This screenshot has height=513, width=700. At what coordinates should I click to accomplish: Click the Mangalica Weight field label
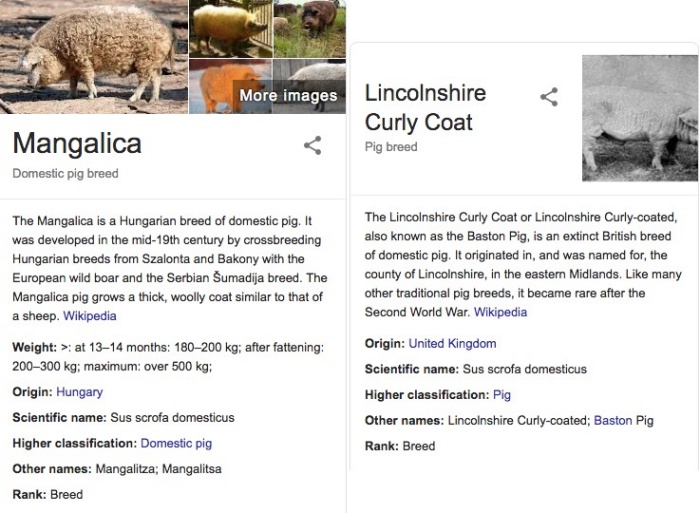35,347
